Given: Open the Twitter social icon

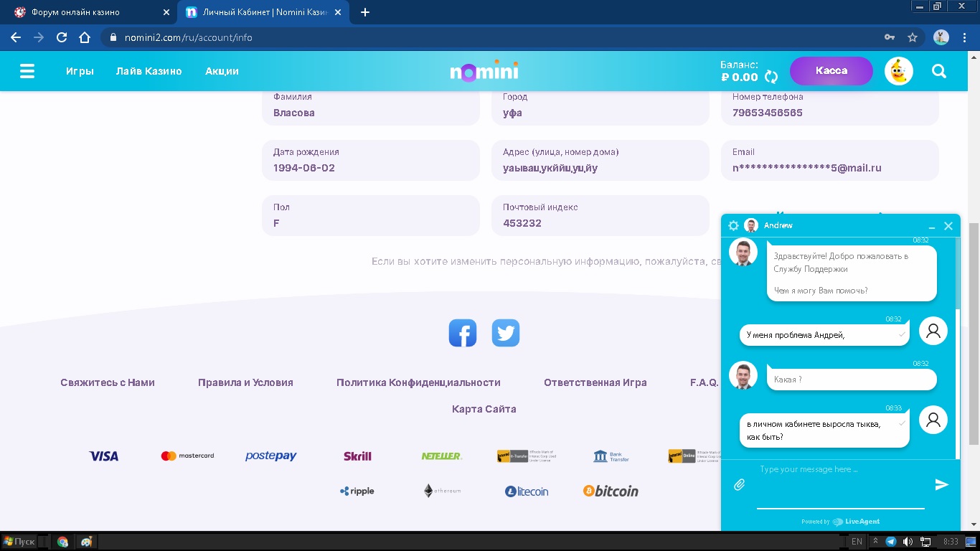Looking at the screenshot, I should tap(506, 333).
